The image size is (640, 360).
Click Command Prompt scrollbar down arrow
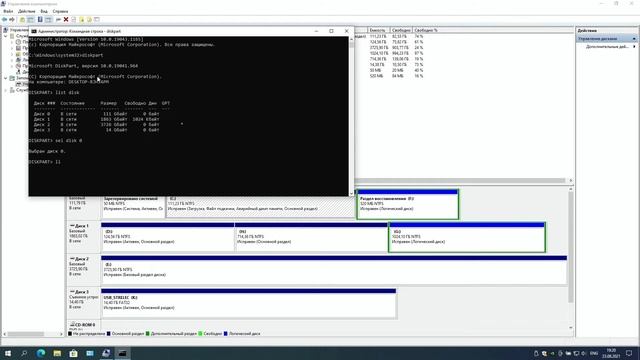[351, 193]
